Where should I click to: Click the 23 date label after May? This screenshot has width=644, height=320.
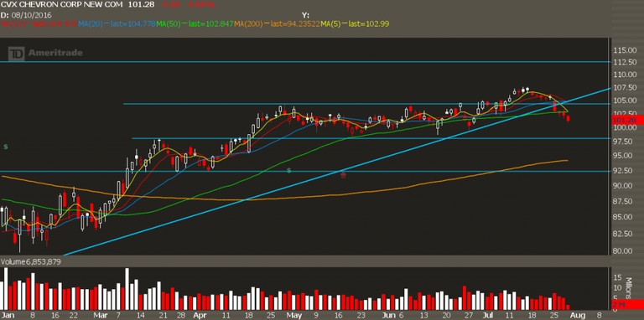pyautogui.click(x=361, y=316)
